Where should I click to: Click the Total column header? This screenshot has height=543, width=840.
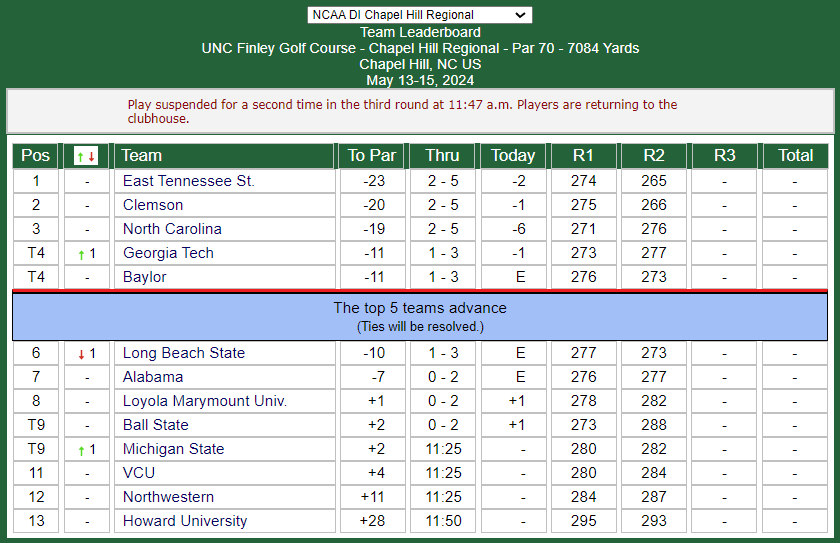(796, 156)
